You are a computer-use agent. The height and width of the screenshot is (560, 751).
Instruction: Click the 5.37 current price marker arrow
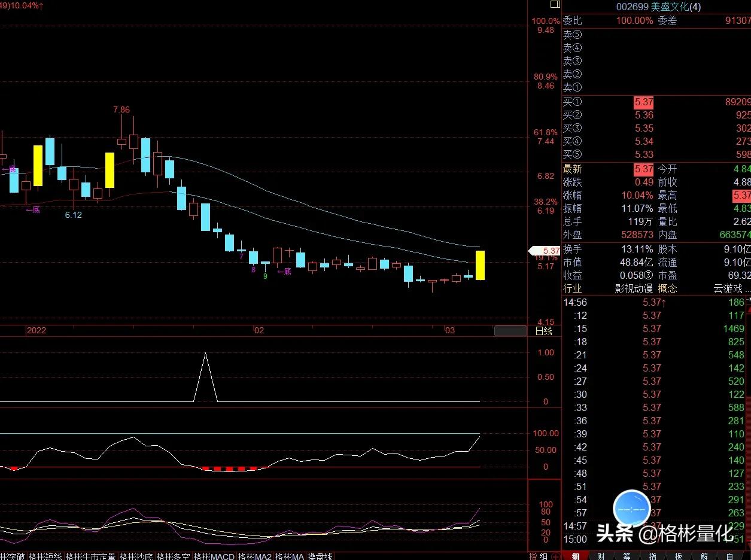[x=544, y=251]
